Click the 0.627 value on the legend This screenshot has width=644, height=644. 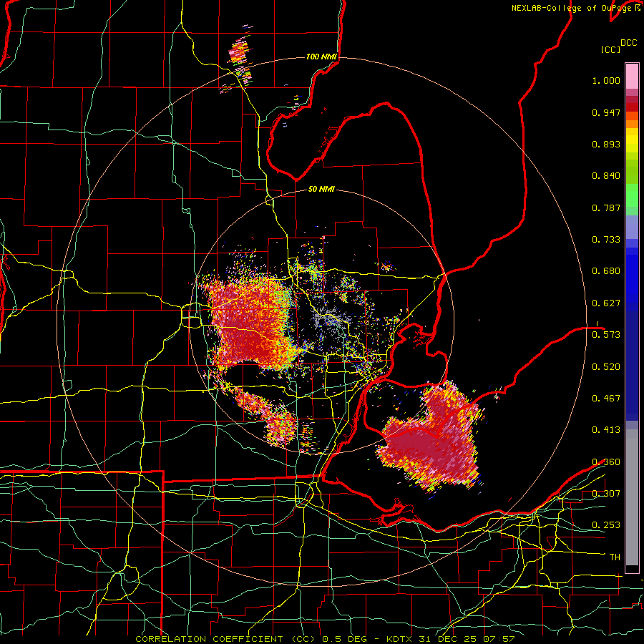[606, 303]
